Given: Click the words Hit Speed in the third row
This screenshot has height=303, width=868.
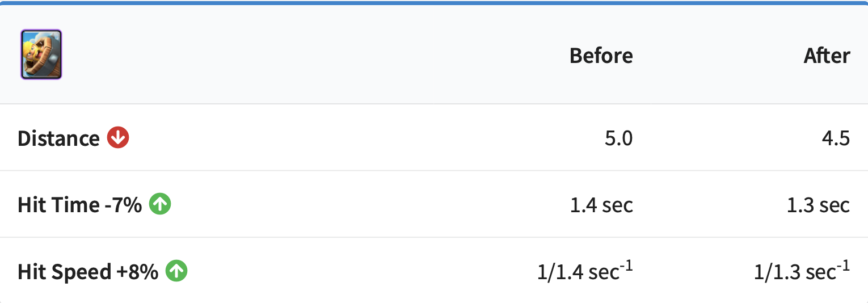Looking at the screenshot, I should point(64,272).
